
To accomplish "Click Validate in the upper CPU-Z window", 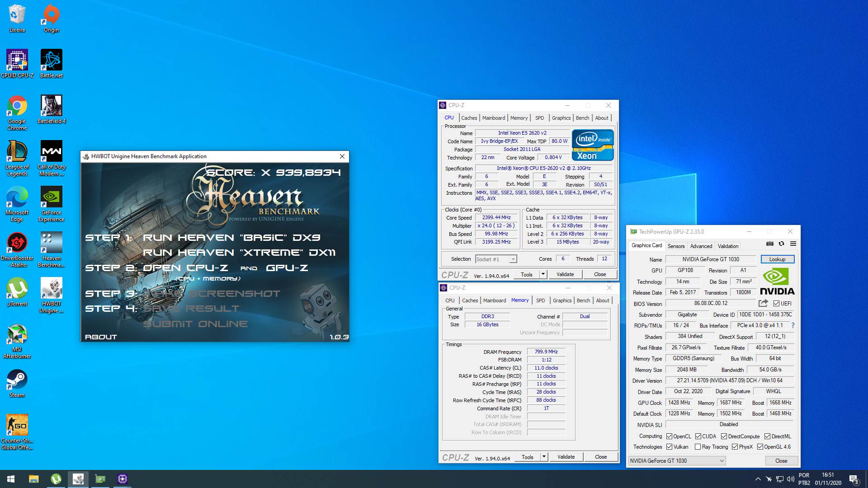I will click(565, 274).
